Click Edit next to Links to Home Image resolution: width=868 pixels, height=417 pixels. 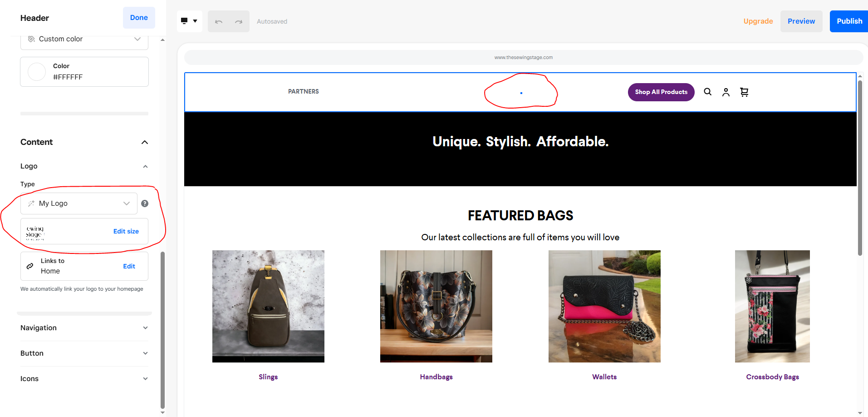129,266
